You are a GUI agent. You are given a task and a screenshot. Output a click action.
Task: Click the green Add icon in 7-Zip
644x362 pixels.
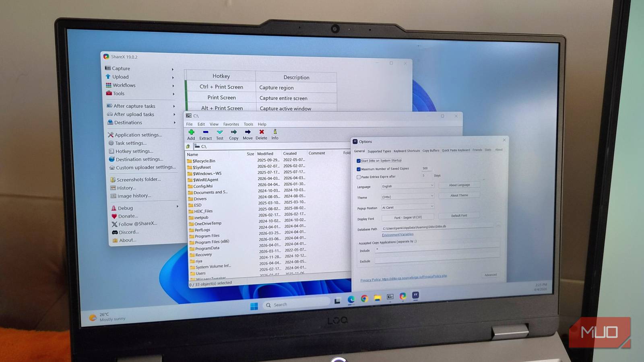point(191,132)
